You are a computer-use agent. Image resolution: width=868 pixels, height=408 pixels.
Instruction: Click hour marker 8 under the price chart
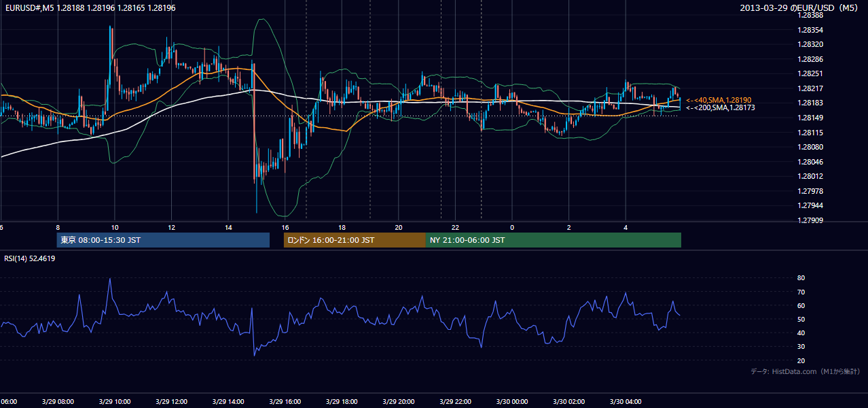(x=58, y=228)
